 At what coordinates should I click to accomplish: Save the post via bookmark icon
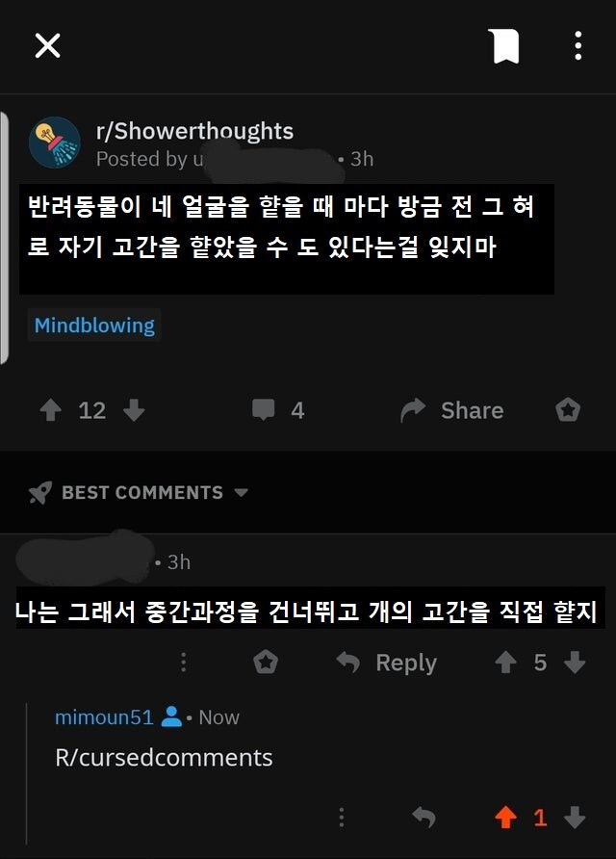coord(504,47)
